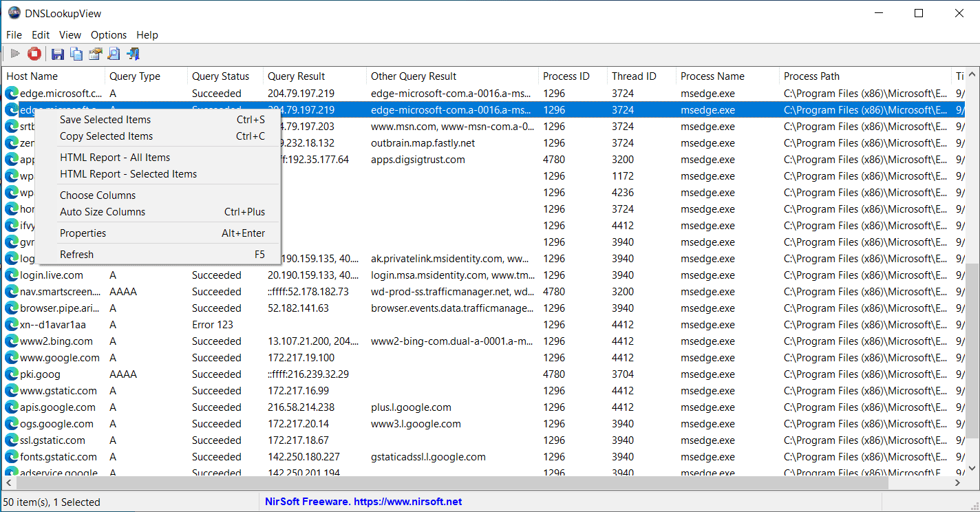980x512 pixels.
Task: Click 'gstaticadssl.l.google.com' cell
Action: tap(428, 457)
